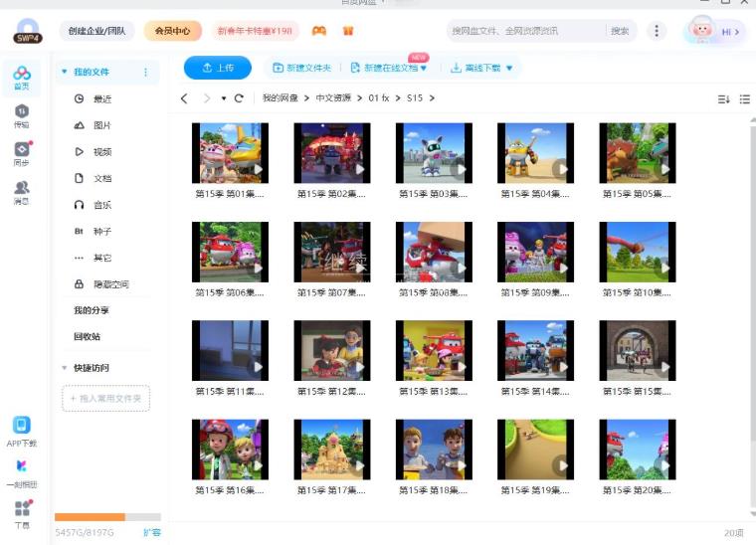Collapse the 我的文件 tree arrow
Screen dimensions: 756x545
64,72
